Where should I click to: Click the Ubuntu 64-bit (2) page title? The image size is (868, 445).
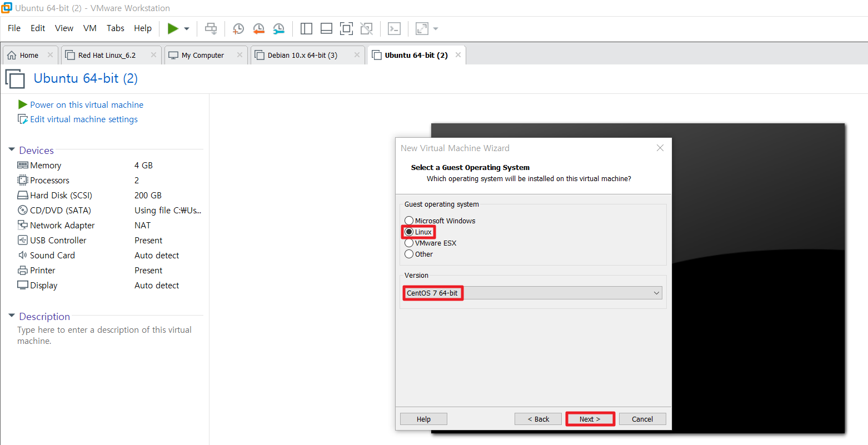pyautogui.click(x=86, y=78)
